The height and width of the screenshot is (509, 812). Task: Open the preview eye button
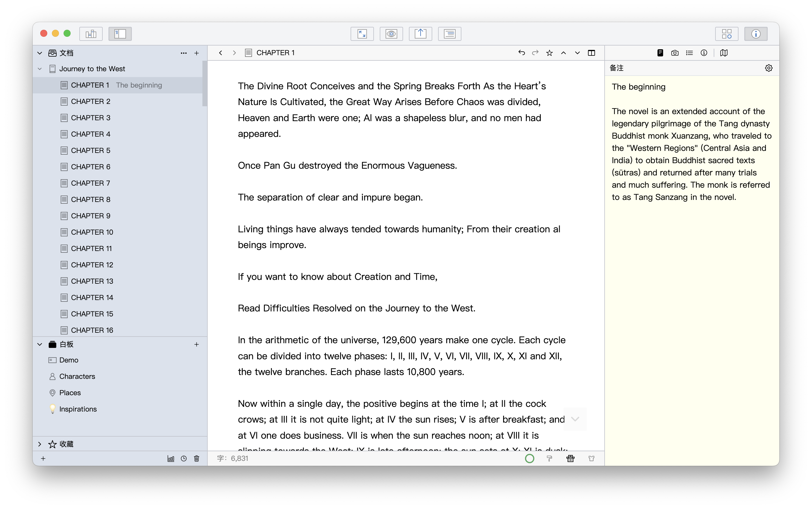pos(391,34)
